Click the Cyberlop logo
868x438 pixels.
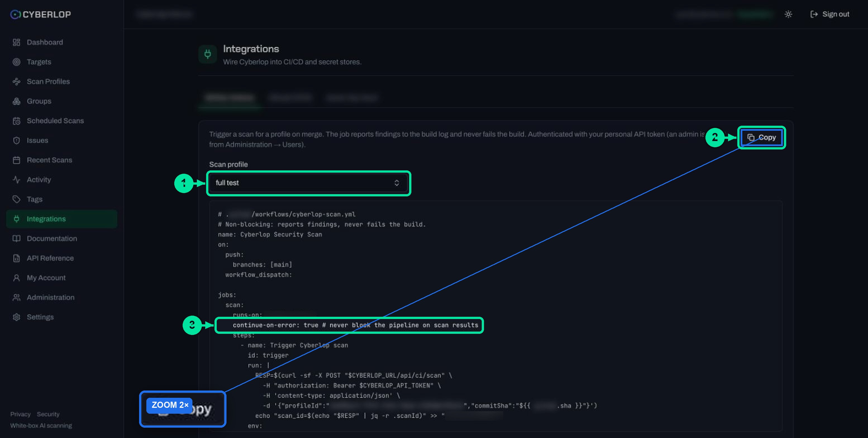click(40, 14)
